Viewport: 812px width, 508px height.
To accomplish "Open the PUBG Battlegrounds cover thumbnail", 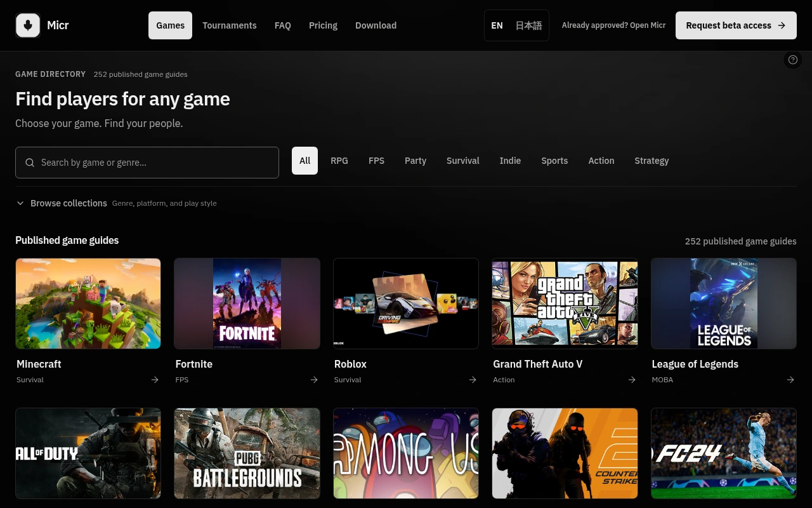I will pyautogui.click(x=247, y=453).
